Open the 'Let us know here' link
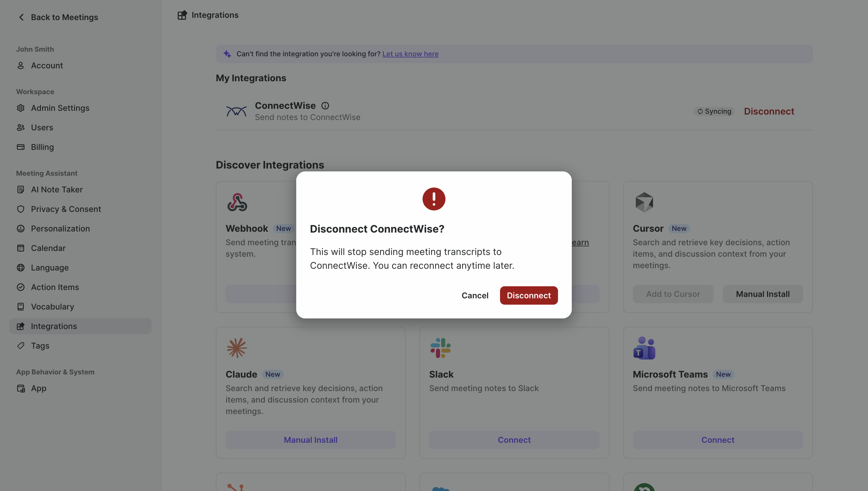This screenshot has width=868, height=491. coord(410,54)
